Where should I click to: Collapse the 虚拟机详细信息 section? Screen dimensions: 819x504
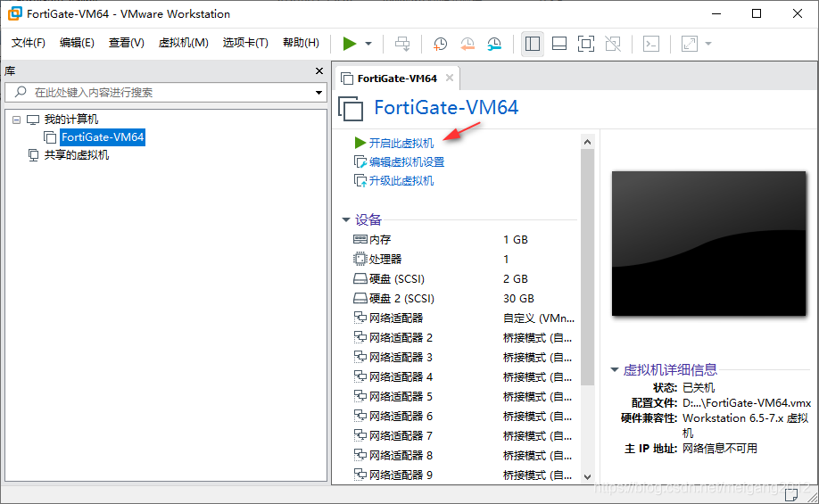point(615,370)
